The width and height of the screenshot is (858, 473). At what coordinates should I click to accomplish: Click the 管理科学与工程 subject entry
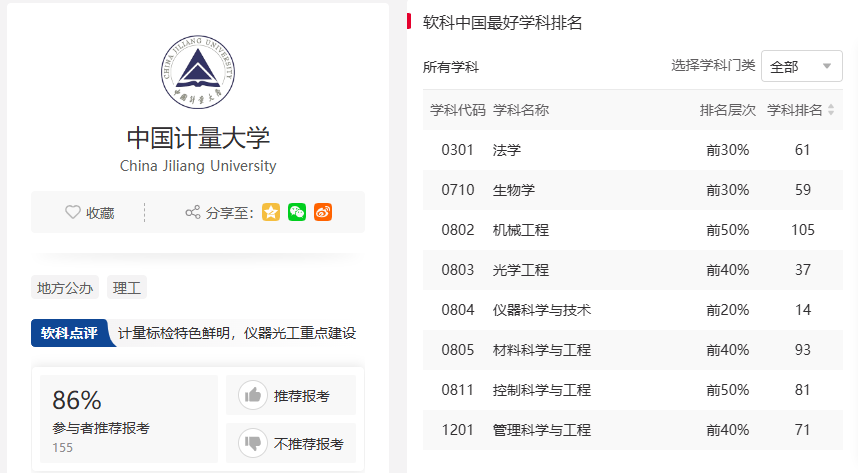pyautogui.click(x=542, y=430)
